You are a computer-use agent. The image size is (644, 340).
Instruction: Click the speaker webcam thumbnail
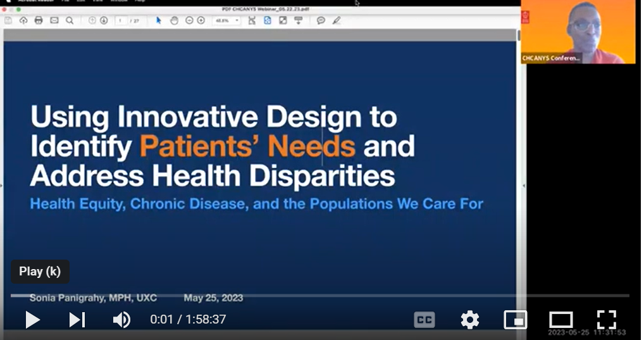point(578,32)
